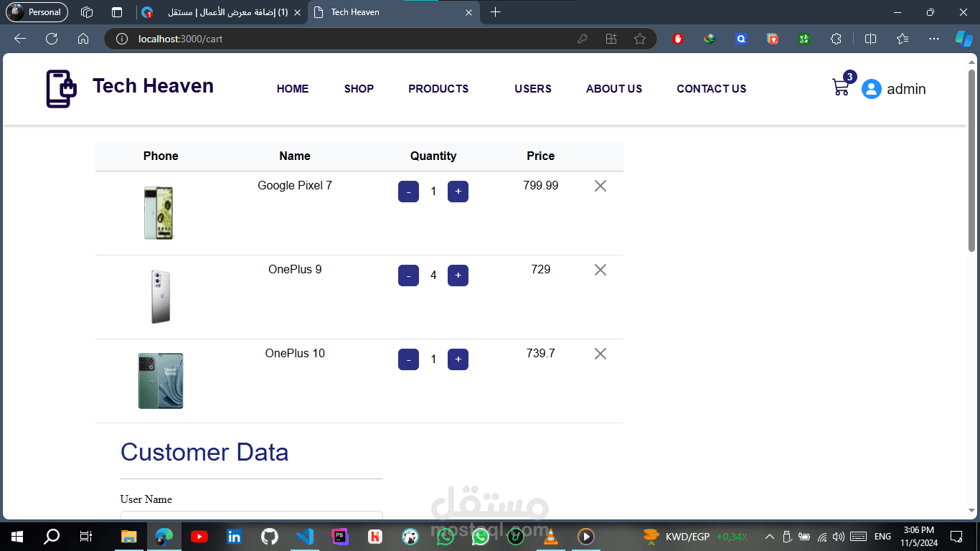Click the 799.99 price value
Screen dimensions: 980x551
(541, 186)
